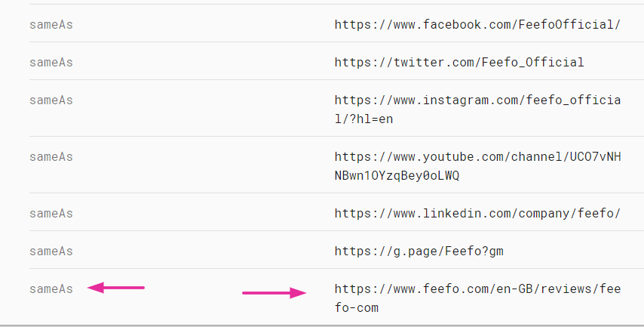This screenshot has width=644, height=327.
Task: Click the wrapped 'fo-com' URL line
Action: 357,307
